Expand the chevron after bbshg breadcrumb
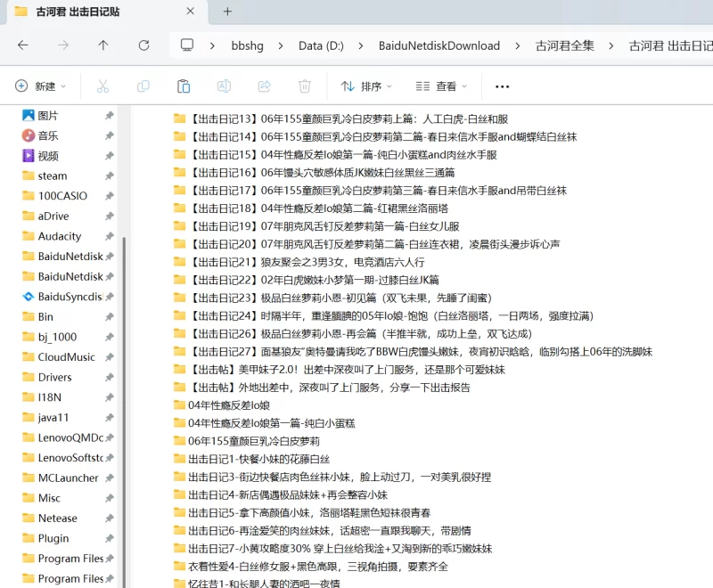 pos(281,46)
